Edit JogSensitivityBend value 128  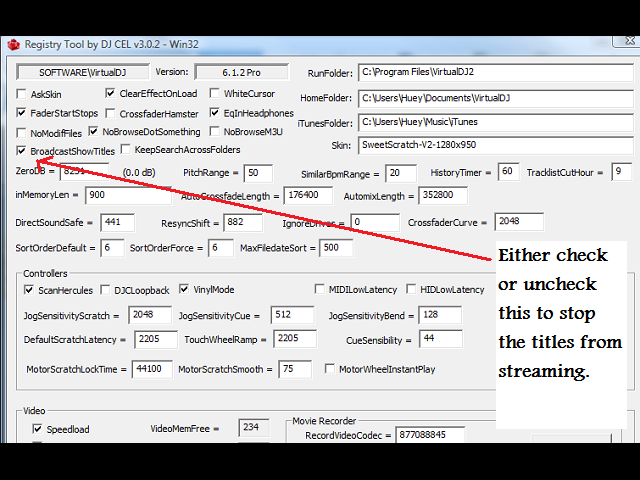pos(440,315)
